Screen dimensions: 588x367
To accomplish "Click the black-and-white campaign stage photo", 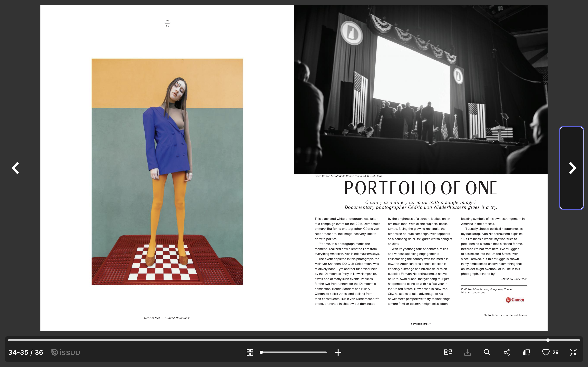I will click(421, 89).
